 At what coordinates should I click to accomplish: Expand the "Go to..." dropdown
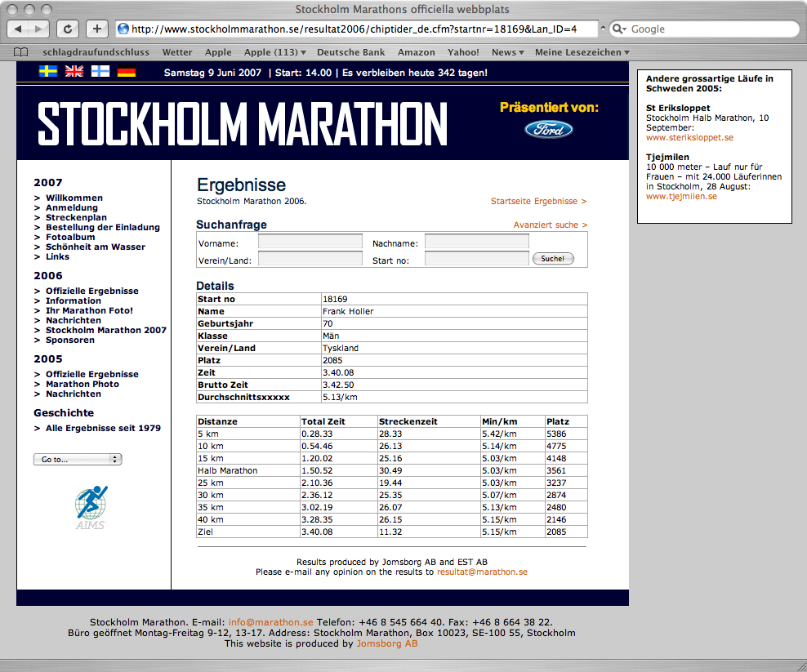click(77, 460)
